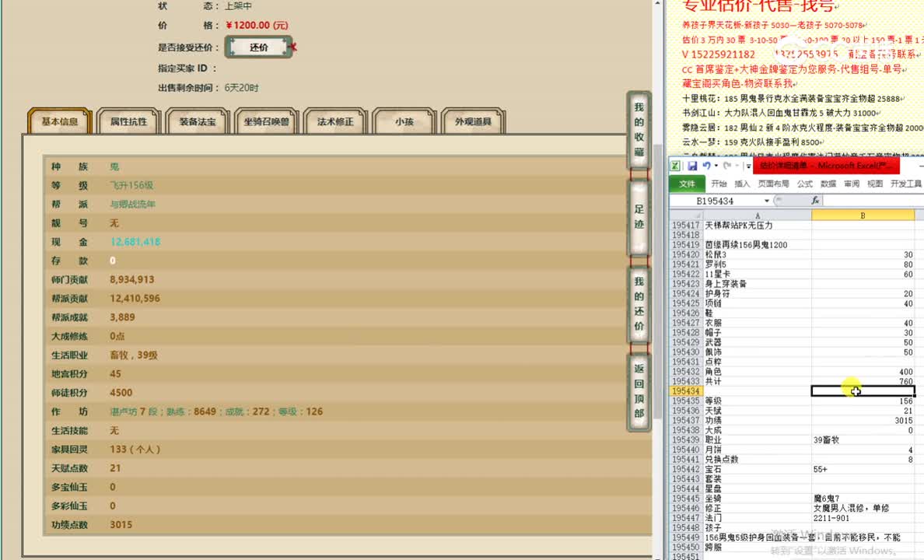This screenshot has height=560, width=924.
Task: Open the 属性抗性 tab
Action: [128, 121]
